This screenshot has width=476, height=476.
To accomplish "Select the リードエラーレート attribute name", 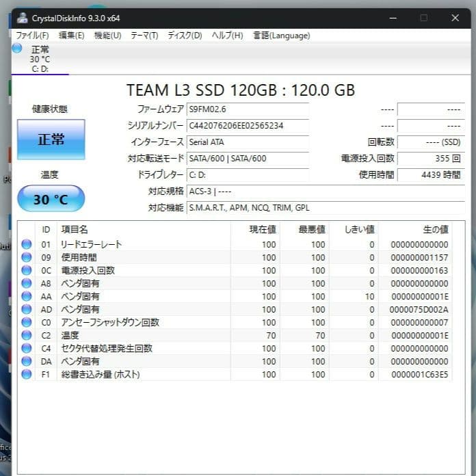I will pyautogui.click(x=92, y=244).
